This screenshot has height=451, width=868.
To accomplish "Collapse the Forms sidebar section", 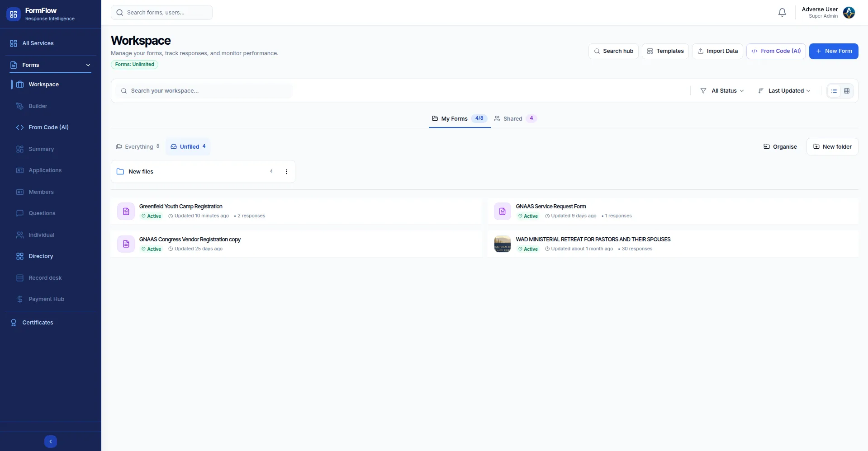I will [x=88, y=65].
